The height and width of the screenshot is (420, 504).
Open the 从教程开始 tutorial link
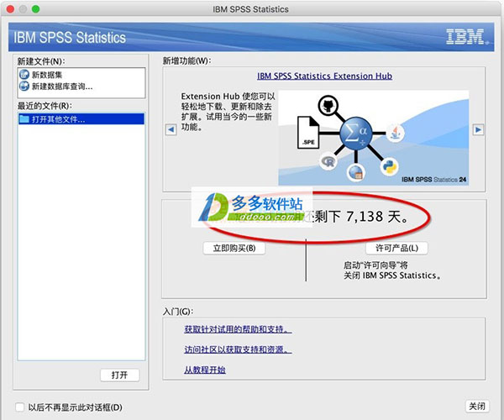[205, 370]
